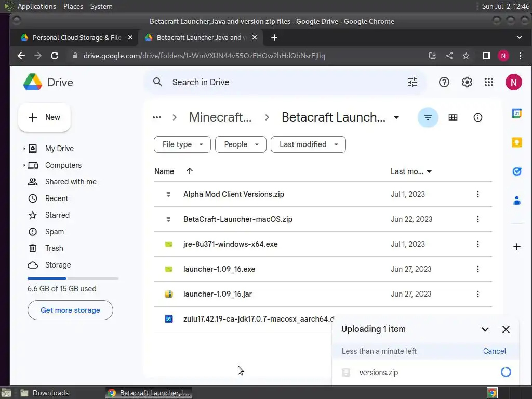Image resolution: width=532 pixels, height=399 pixels.
Task: Open Google Tasks side panel
Action: 516,171
